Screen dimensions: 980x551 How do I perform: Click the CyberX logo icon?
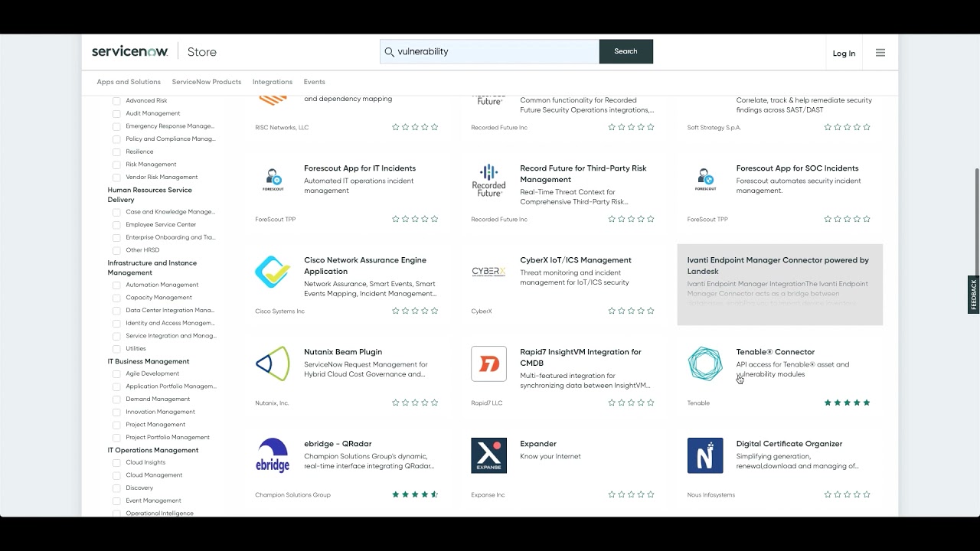tap(489, 272)
